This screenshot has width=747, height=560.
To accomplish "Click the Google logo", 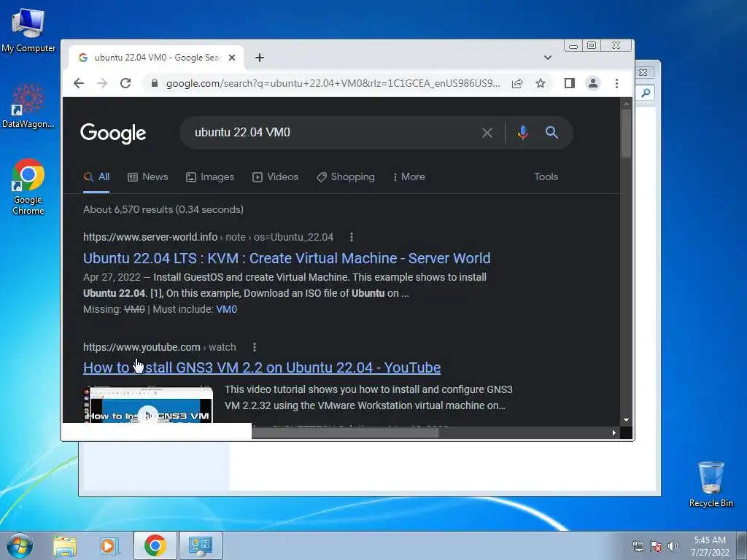I will coord(113,133).
